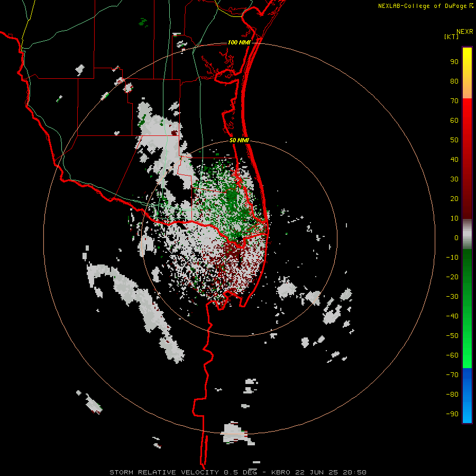Click the 80 value on the velocity scale
Image resolution: width=476 pixels, height=476 pixels.
tap(454, 81)
